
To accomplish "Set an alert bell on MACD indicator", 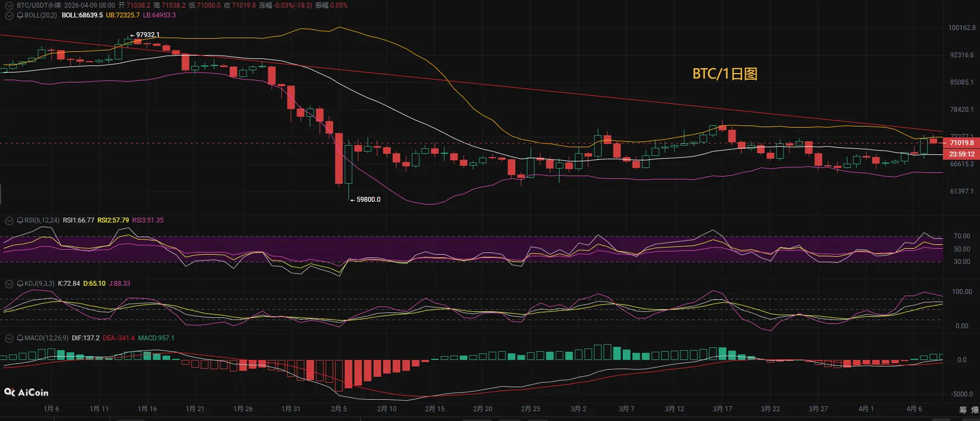I will pyautogui.click(x=20, y=338).
